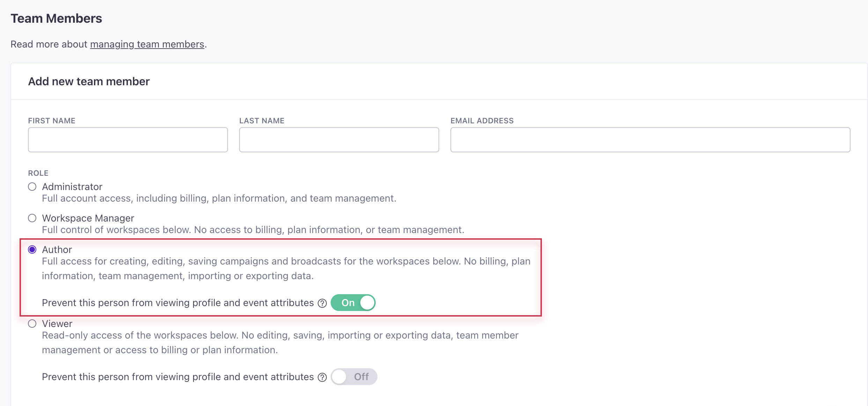
Task: Turn on the Viewer attribute-viewing restriction toggle
Action: coord(354,377)
